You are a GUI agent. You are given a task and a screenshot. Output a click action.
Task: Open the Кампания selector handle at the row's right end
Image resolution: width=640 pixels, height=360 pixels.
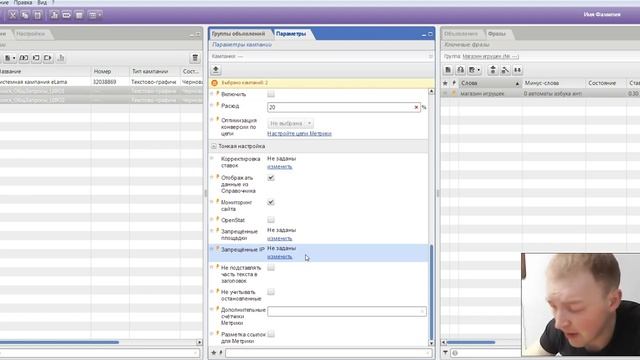[431, 56]
